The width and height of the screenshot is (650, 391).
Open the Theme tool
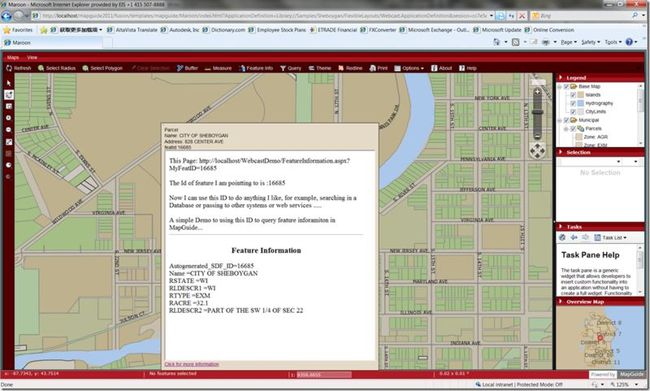(x=320, y=68)
